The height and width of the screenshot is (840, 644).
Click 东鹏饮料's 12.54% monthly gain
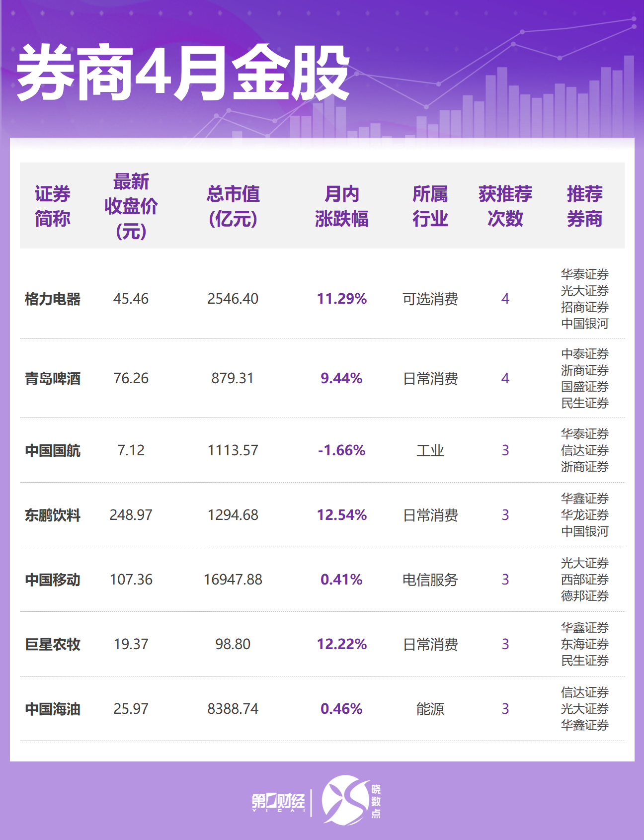click(x=341, y=515)
